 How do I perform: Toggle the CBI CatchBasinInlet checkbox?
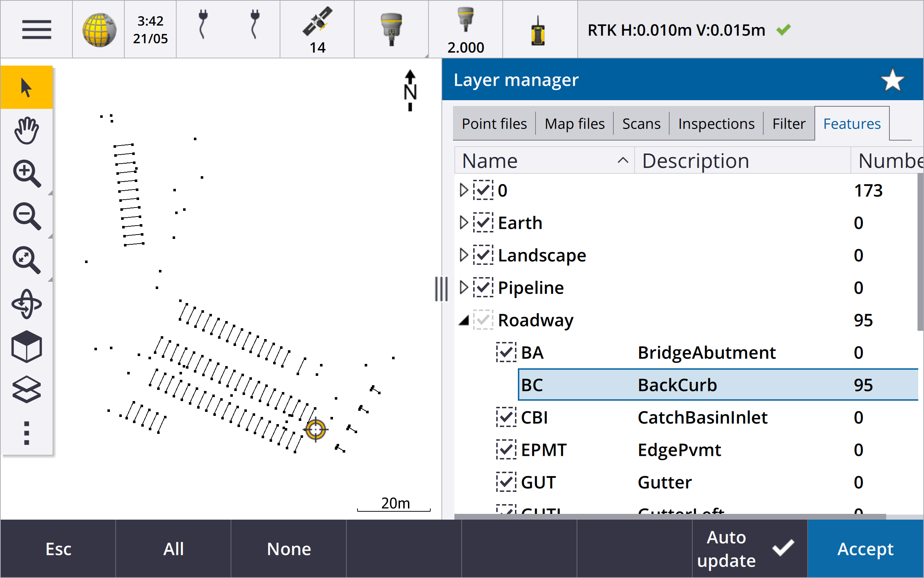pyautogui.click(x=506, y=417)
